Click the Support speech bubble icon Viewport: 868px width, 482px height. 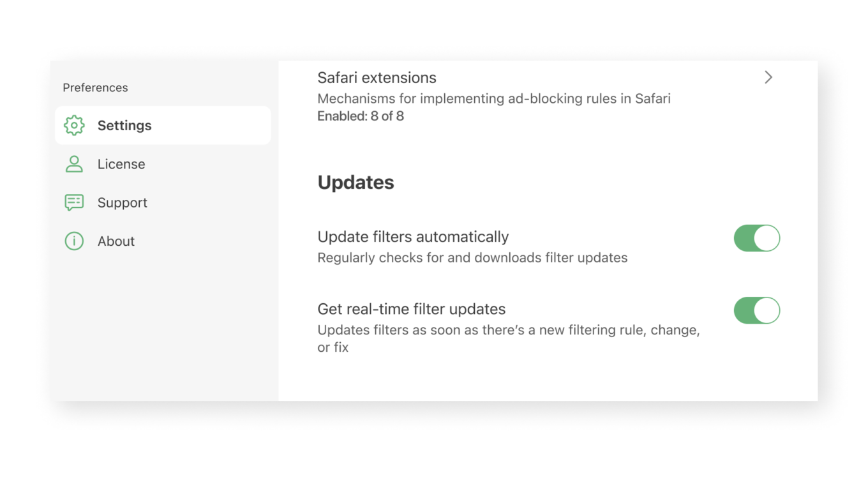[x=73, y=202]
